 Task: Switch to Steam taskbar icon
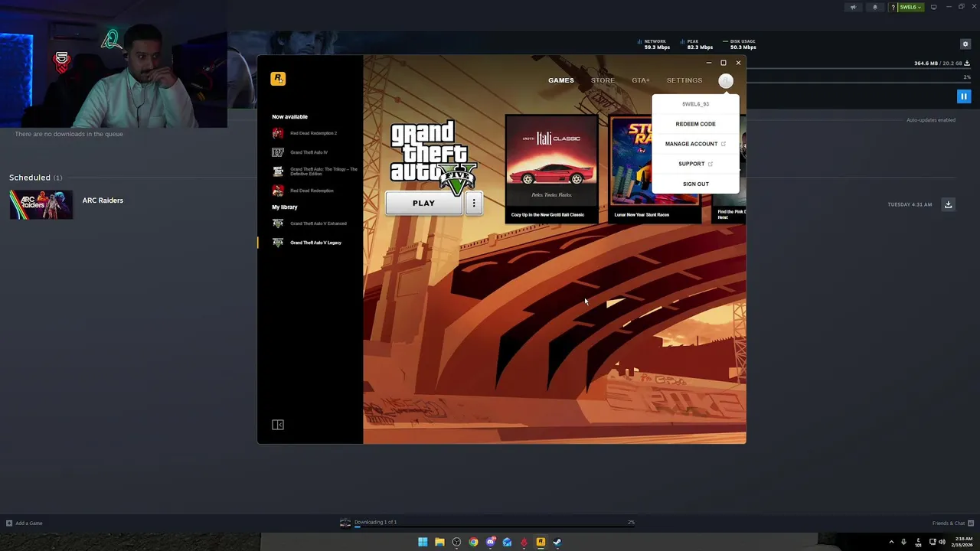point(557,543)
